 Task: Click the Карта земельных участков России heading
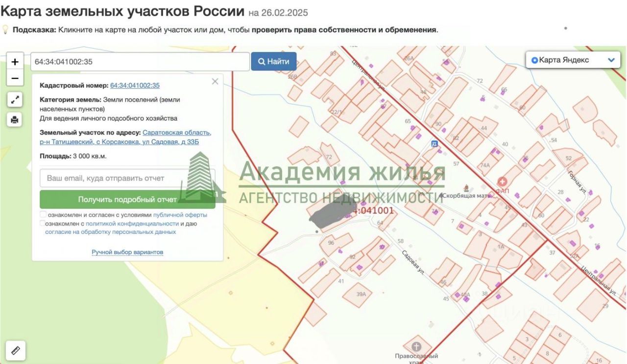122,11
